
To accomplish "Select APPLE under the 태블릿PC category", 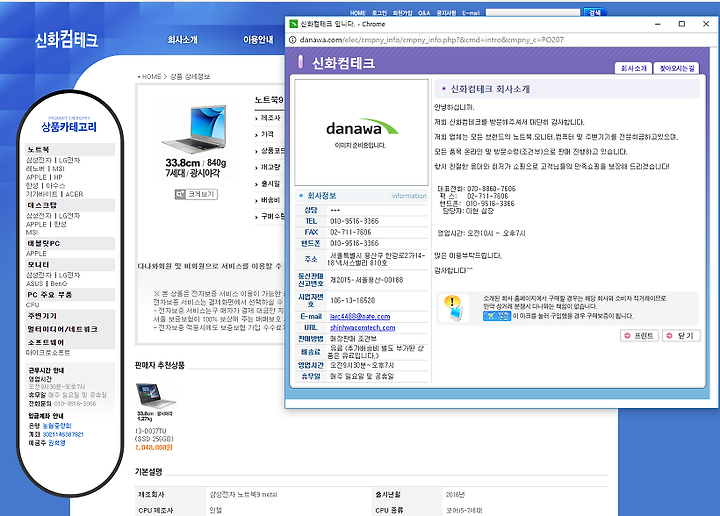I will tap(36, 253).
